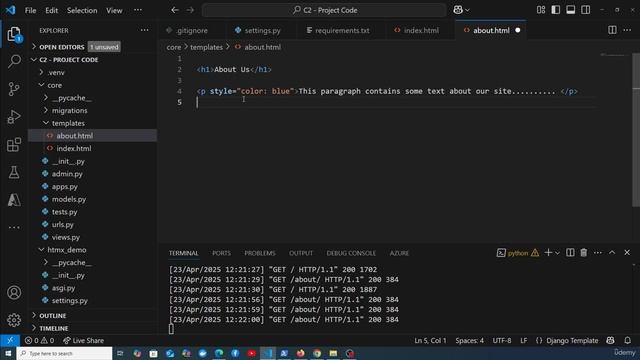Open the remote window indicator
Screen dimensions: 640x360
(x=10, y=340)
